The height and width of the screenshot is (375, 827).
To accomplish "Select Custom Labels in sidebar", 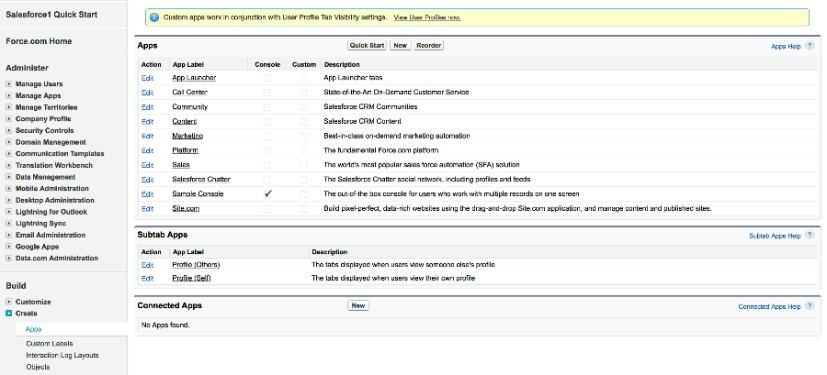I will click(50, 343).
